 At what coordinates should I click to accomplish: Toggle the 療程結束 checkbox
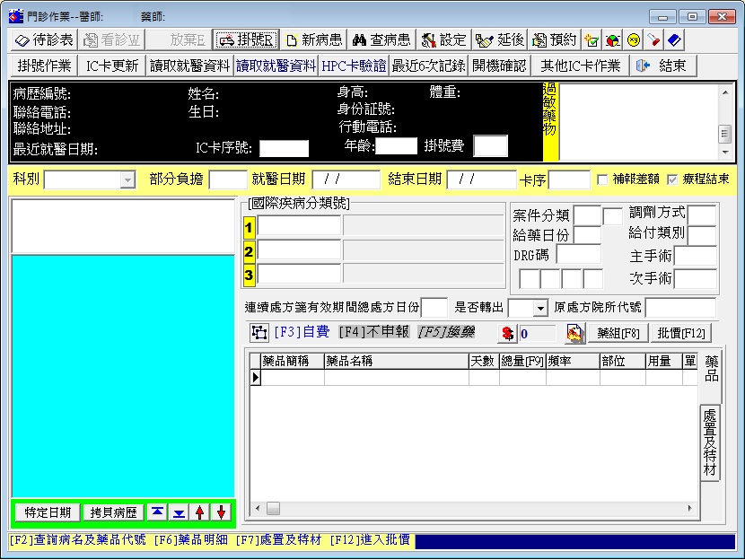click(x=672, y=179)
